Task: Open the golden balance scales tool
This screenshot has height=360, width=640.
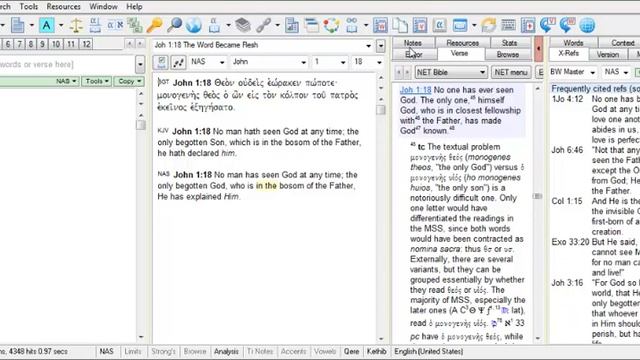Action: pos(76,25)
